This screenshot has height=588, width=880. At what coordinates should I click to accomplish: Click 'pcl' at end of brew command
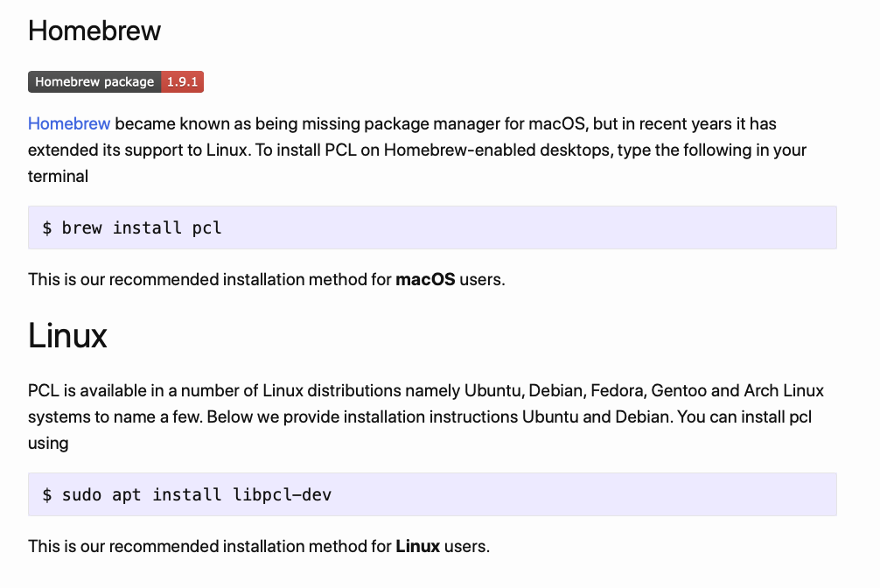[x=207, y=228]
